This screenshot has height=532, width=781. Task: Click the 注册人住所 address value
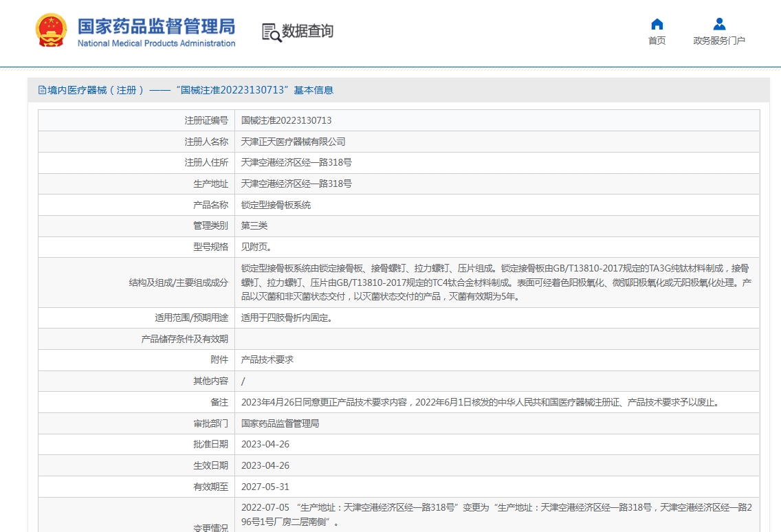click(x=296, y=162)
